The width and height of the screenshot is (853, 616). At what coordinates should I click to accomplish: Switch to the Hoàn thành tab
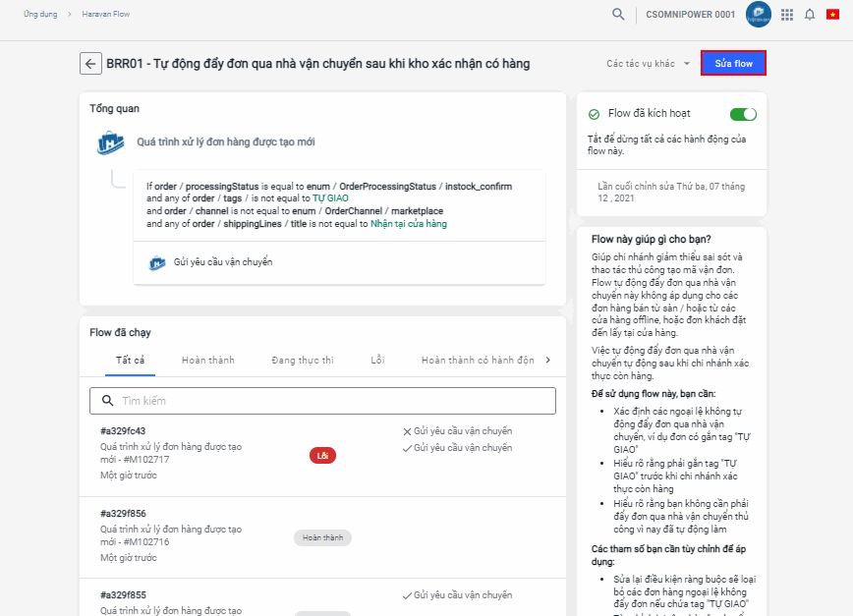(207, 360)
